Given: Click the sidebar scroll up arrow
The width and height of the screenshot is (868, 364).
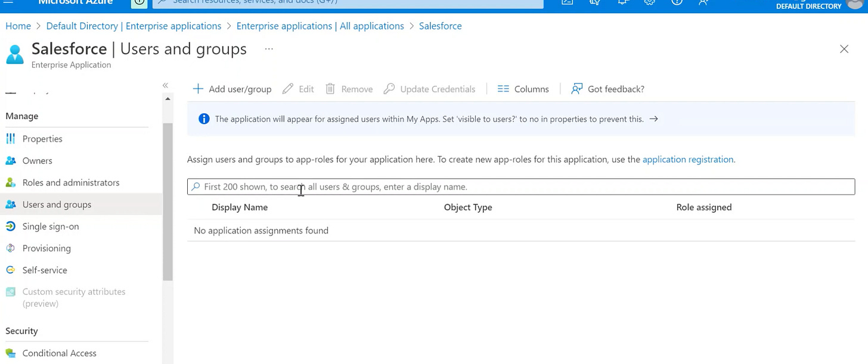Looking at the screenshot, I should [168, 99].
